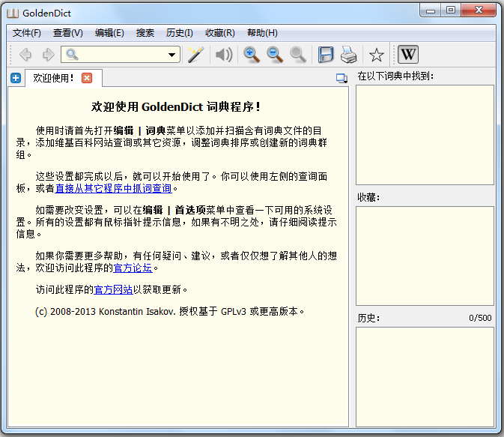Open the 帮助(H) menu

pos(262,33)
